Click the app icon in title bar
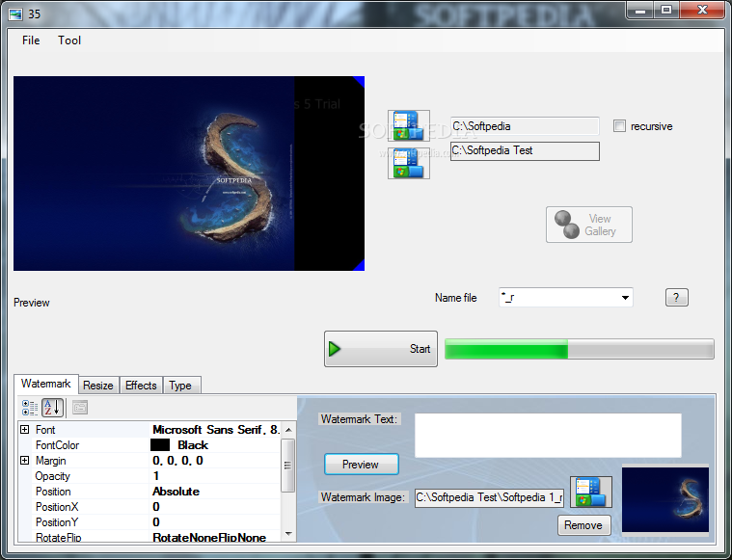 (x=14, y=14)
